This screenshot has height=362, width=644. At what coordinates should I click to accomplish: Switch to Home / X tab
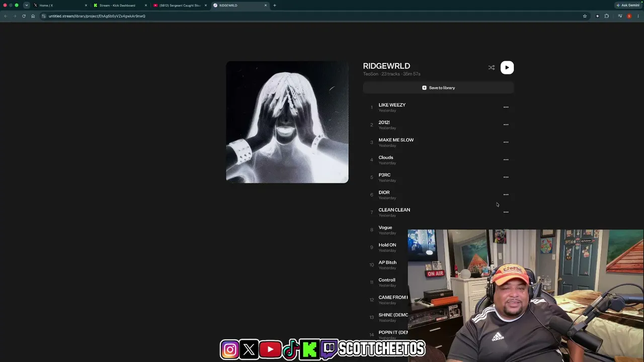coord(59,6)
